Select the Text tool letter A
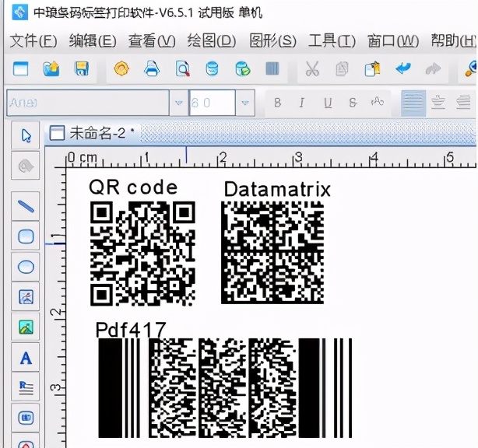This screenshot has width=478, height=448. (x=26, y=357)
